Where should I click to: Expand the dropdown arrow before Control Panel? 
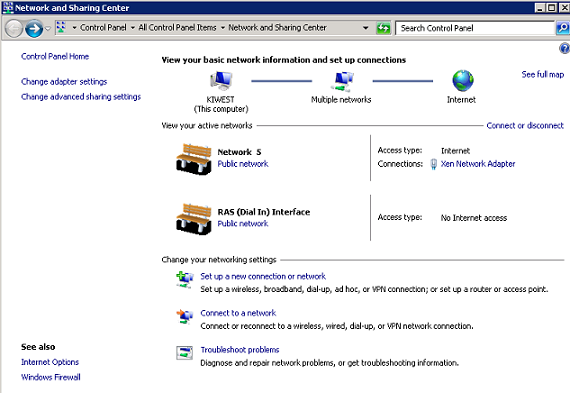point(74,28)
